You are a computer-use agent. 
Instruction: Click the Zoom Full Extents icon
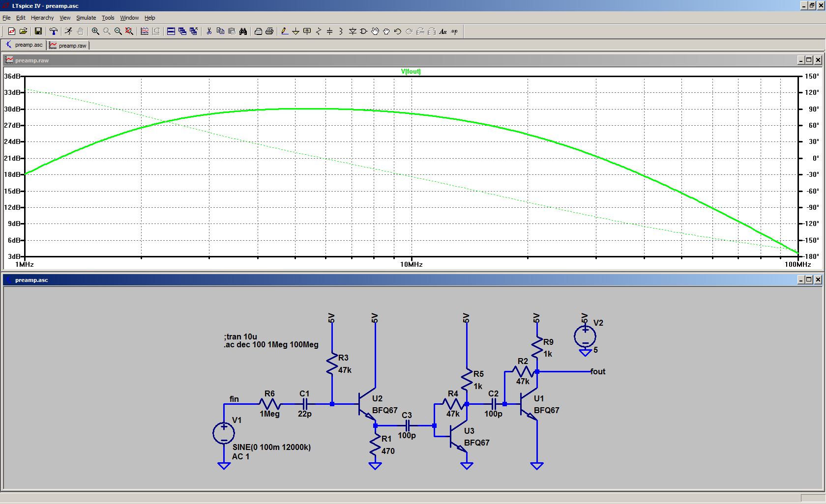[x=129, y=31]
